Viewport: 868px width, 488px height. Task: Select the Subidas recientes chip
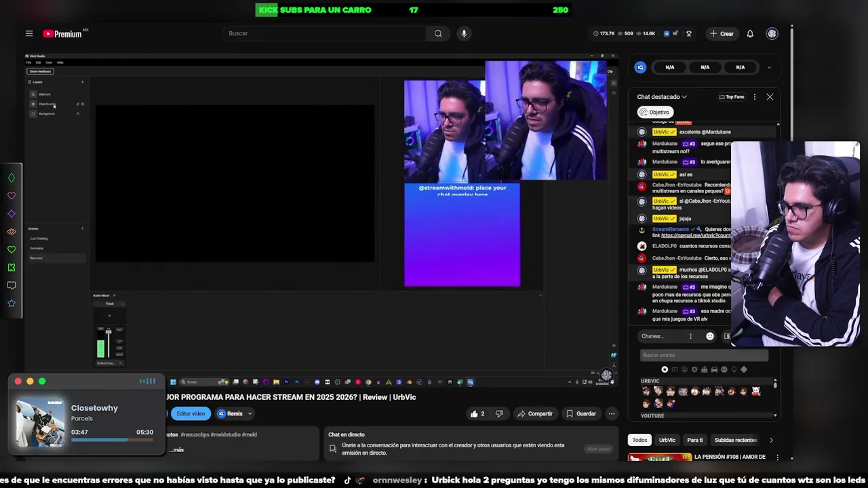pyautogui.click(x=736, y=440)
